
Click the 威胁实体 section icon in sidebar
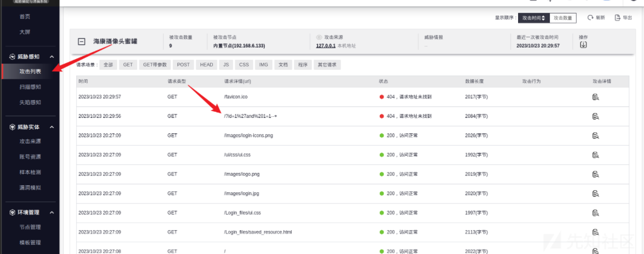12,127
